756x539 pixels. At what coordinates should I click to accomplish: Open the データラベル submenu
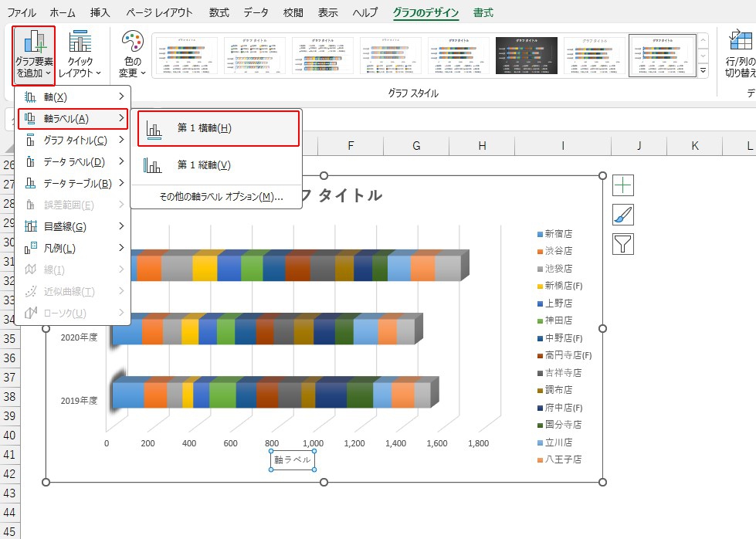click(73, 161)
